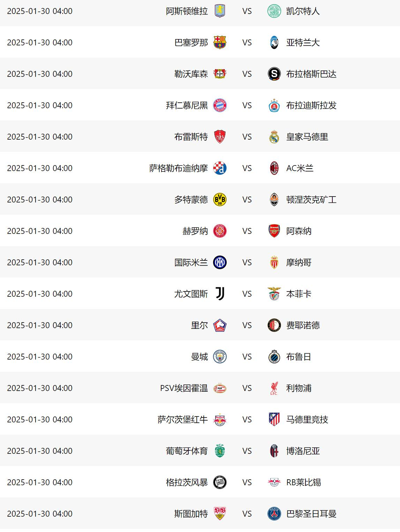
Task: Open the 巴黎圣日耳曼 team link
Action: (x=311, y=514)
